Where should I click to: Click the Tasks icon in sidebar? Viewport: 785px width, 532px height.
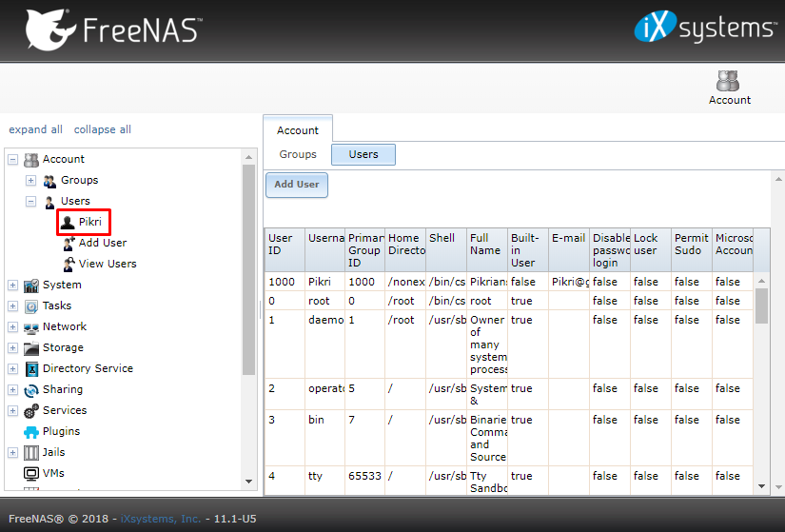point(31,306)
